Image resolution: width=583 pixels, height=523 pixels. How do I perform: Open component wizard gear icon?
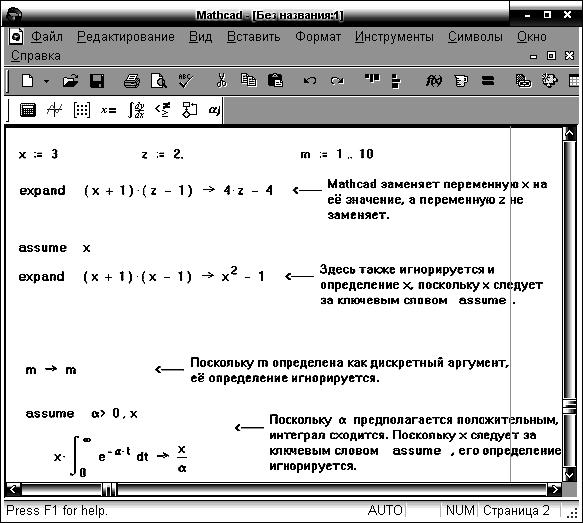point(550,80)
